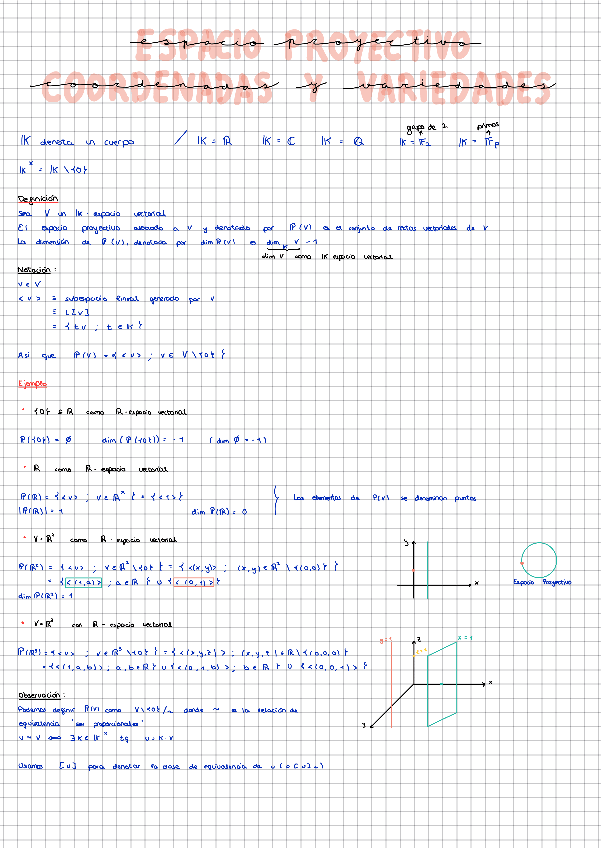The image size is (601, 848).
Task: Select the text "K denota un cuerpo"
Action: 76,142
